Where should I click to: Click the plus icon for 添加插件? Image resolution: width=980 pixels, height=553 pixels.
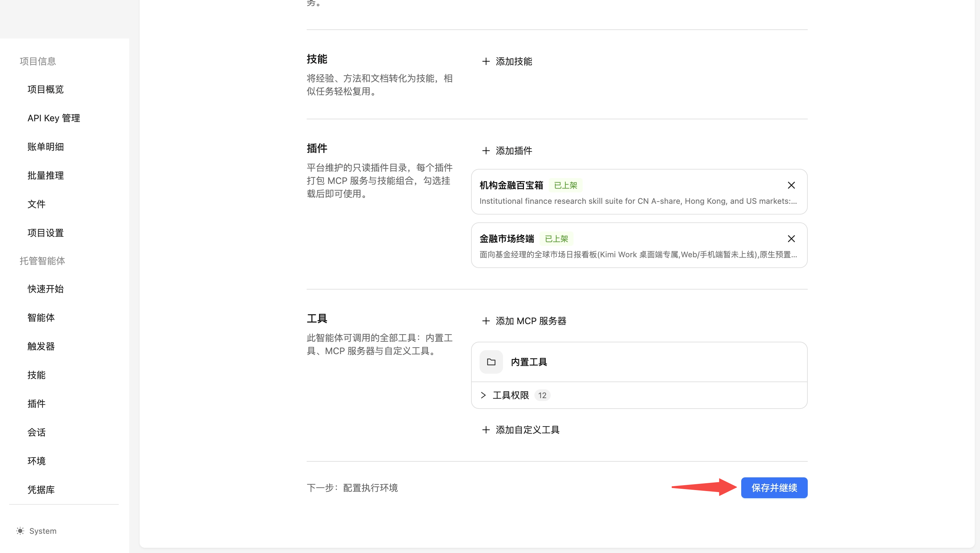[486, 151]
